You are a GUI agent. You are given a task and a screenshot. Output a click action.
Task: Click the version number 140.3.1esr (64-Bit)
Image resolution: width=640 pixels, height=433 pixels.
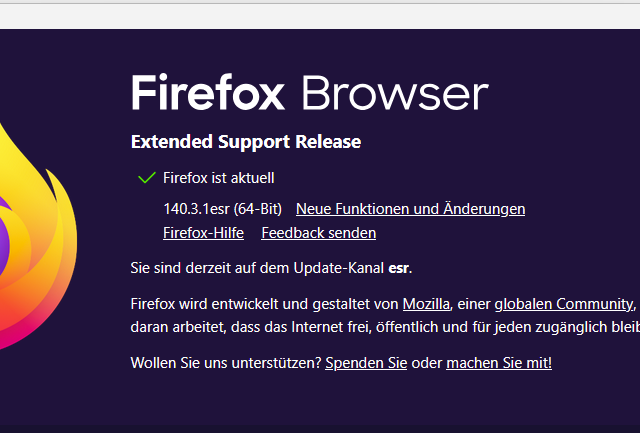click(x=222, y=209)
